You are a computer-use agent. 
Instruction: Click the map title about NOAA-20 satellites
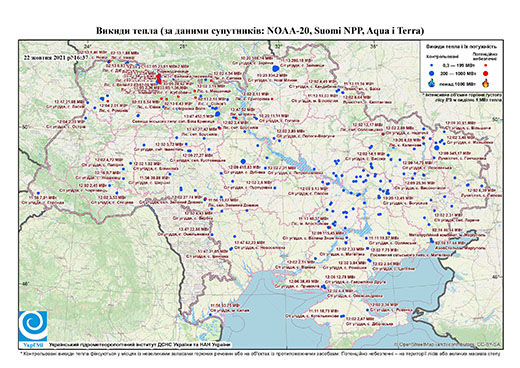tap(260, 31)
